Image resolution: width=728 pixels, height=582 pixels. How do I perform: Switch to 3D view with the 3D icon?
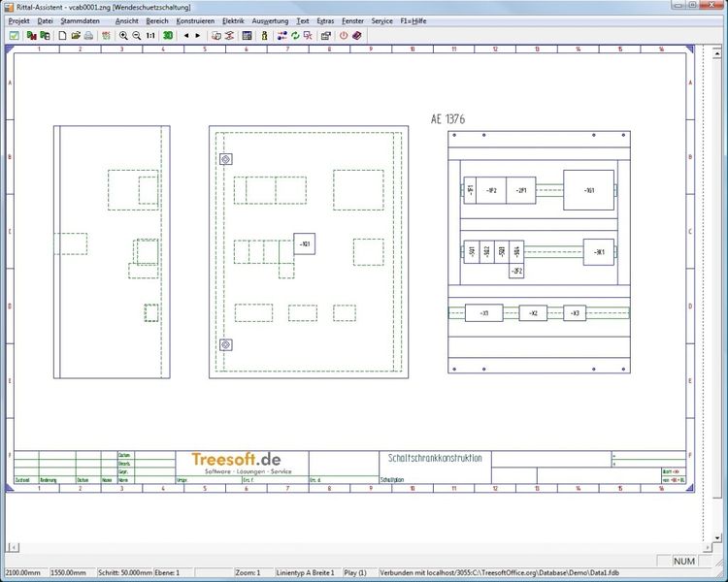169,36
